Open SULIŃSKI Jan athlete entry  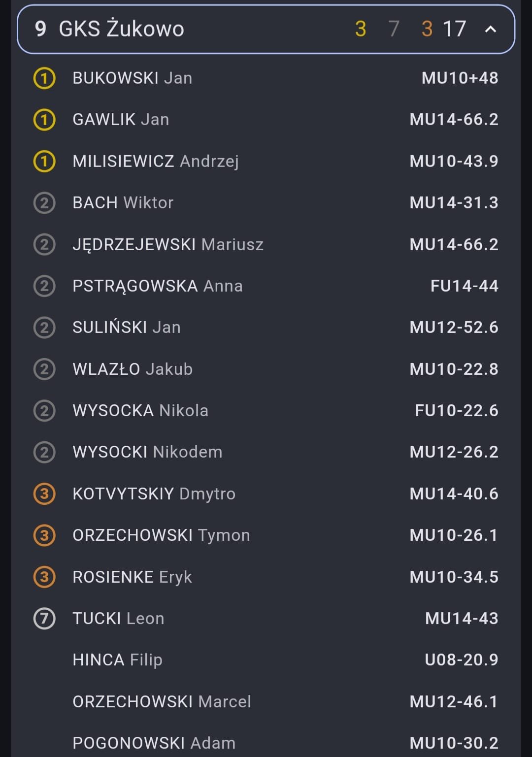click(127, 328)
